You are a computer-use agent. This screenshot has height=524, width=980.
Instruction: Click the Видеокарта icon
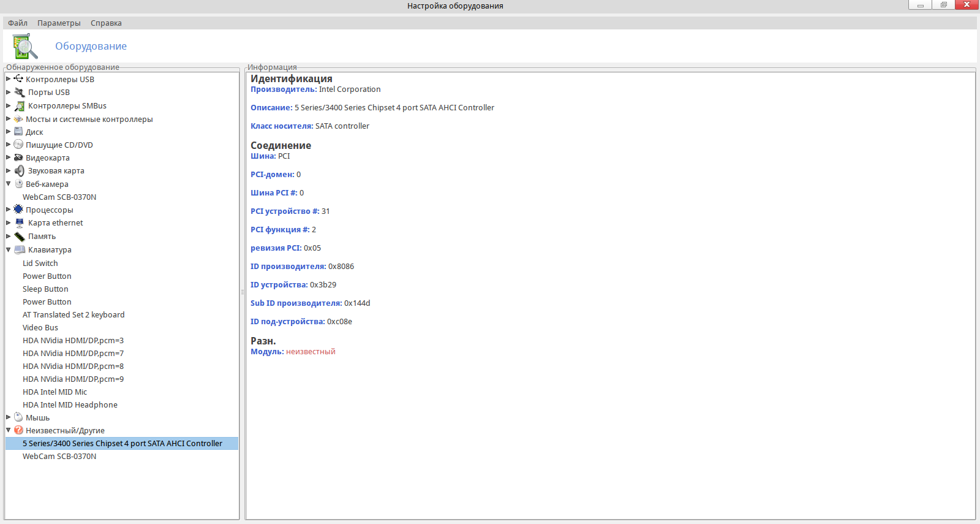click(18, 158)
